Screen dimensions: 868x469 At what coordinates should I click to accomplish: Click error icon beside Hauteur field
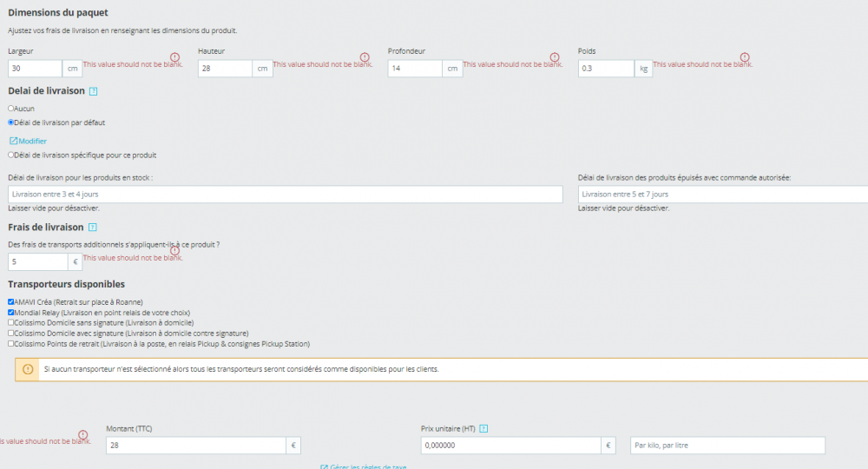365,57
